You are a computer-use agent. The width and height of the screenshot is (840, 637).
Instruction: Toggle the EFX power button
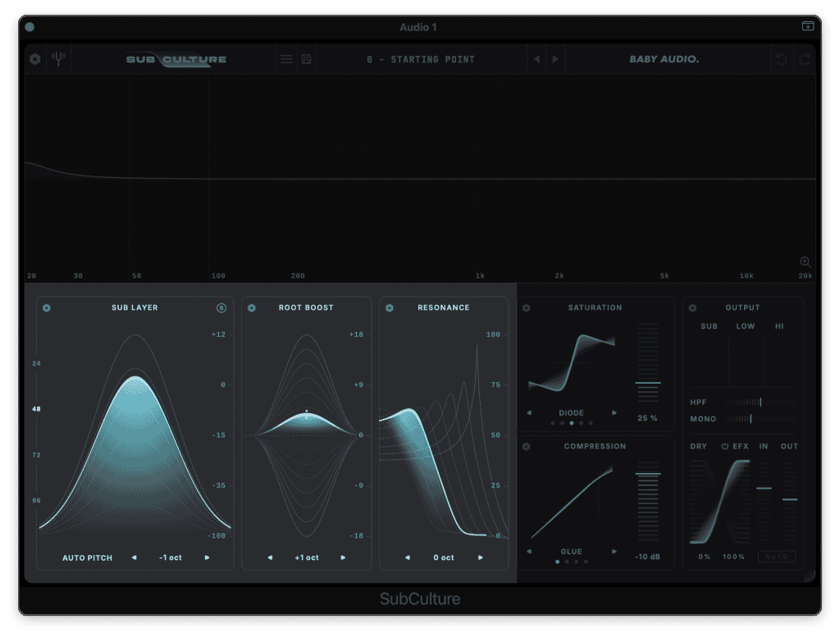click(725, 446)
